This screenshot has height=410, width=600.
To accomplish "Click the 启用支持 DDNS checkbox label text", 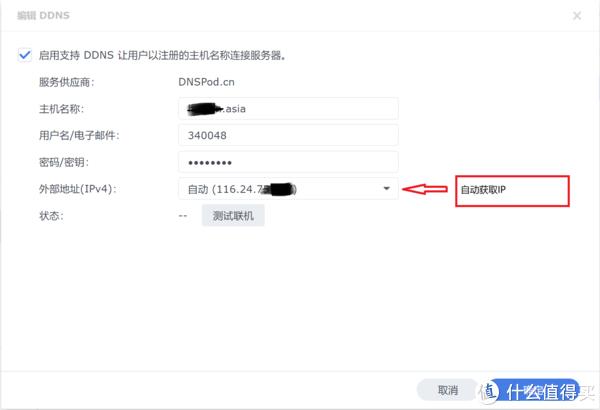I will pos(163,56).
